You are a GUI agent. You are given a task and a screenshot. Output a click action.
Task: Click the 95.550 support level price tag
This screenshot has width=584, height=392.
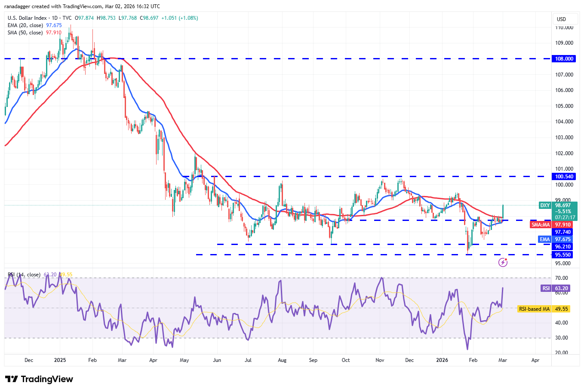(563, 254)
